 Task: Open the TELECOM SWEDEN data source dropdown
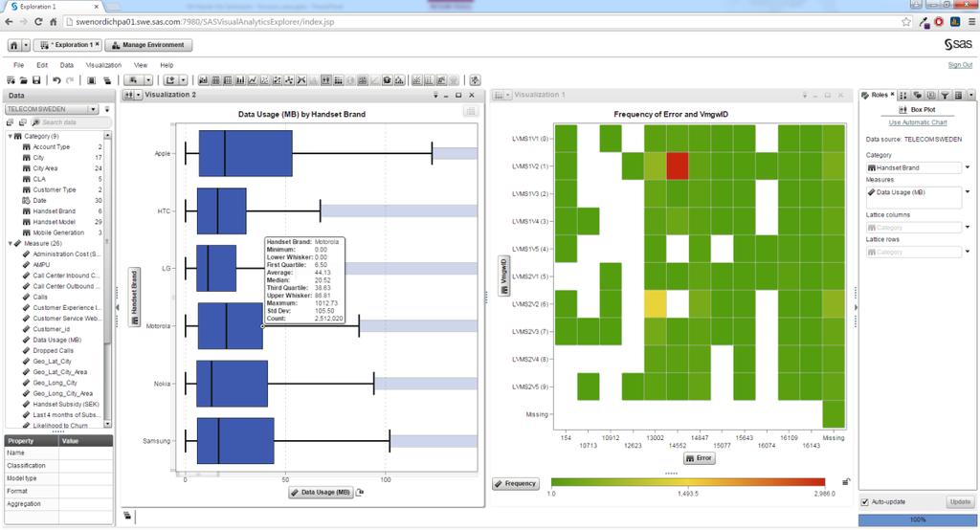click(93, 109)
